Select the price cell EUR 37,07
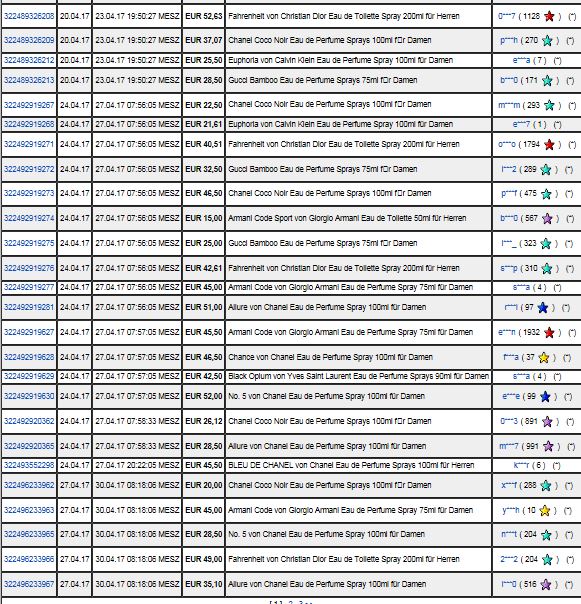This screenshot has height=604, width=581. [x=203, y=40]
